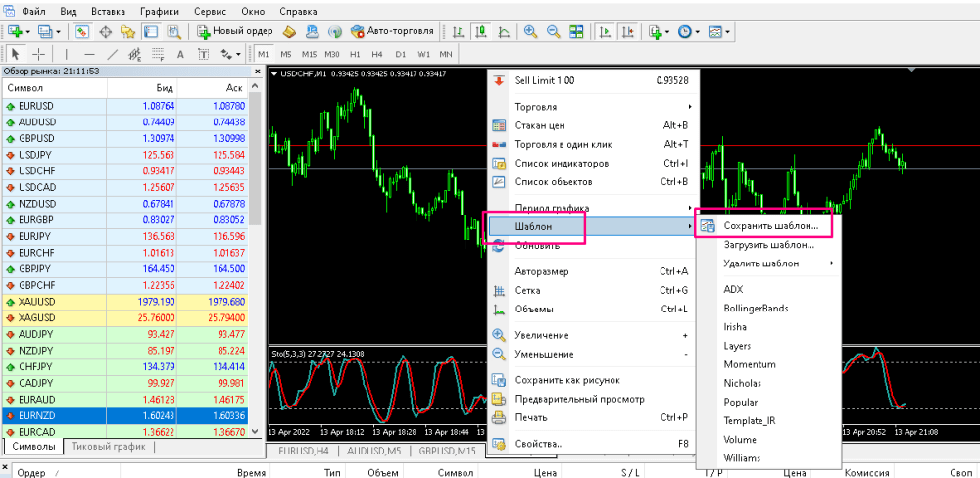
Task: Select the Equidistant Channel tool
Action: click(x=135, y=54)
